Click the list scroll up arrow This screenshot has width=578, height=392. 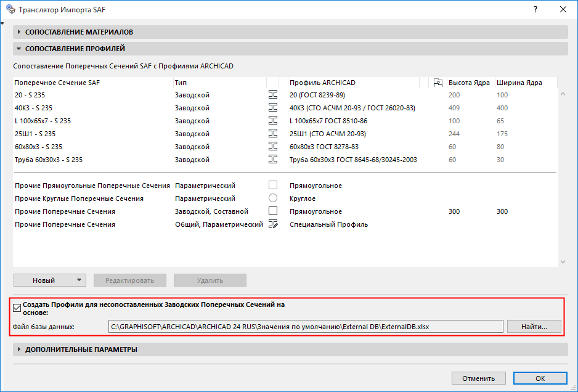(x=563, y=94)
